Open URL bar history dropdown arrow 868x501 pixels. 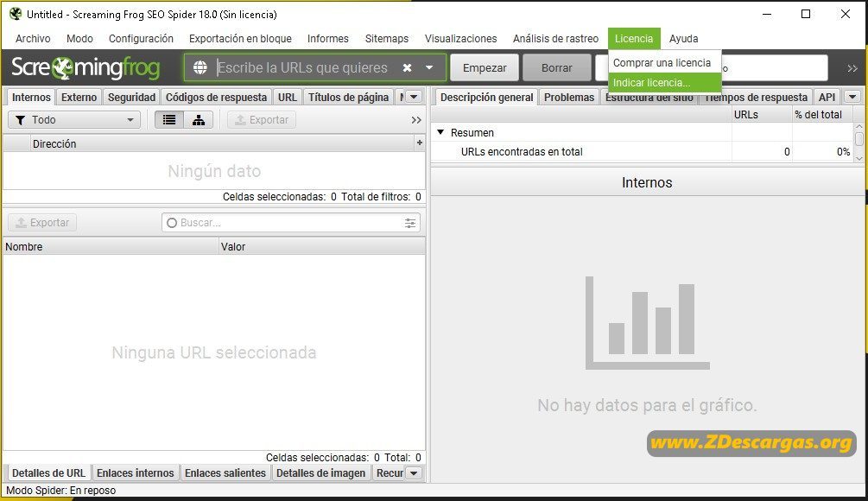click(x=429, y=67)
